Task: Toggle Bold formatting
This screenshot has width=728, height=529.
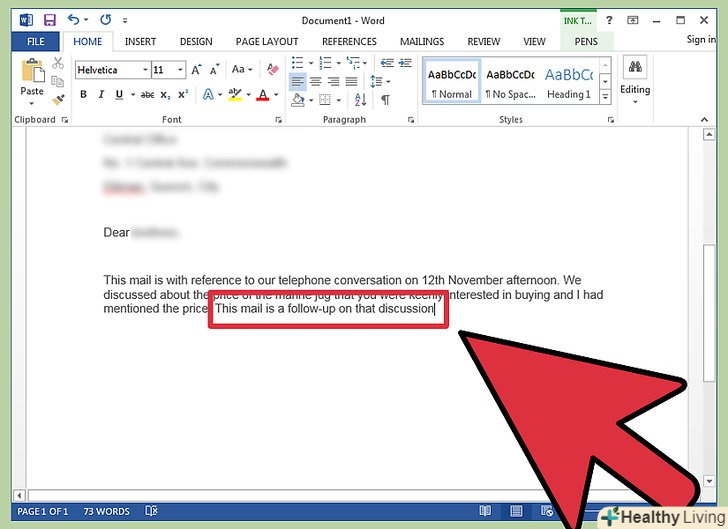Action: pos(84,94)
